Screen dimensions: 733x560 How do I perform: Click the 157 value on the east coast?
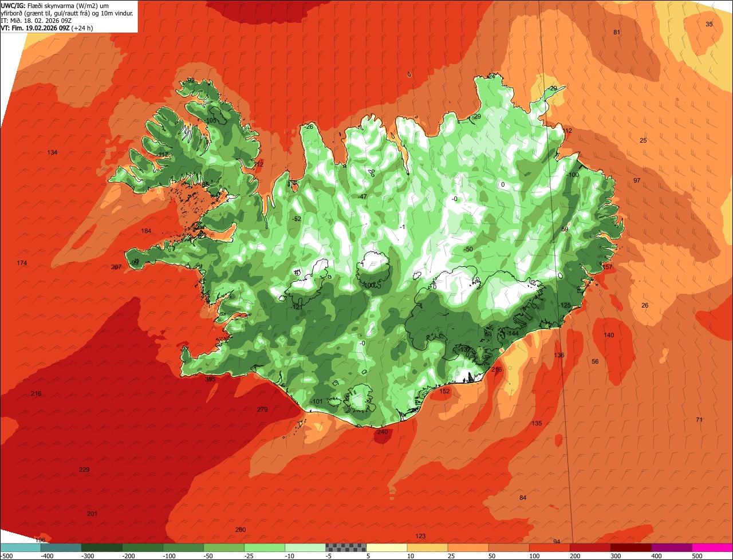(608, 267)
